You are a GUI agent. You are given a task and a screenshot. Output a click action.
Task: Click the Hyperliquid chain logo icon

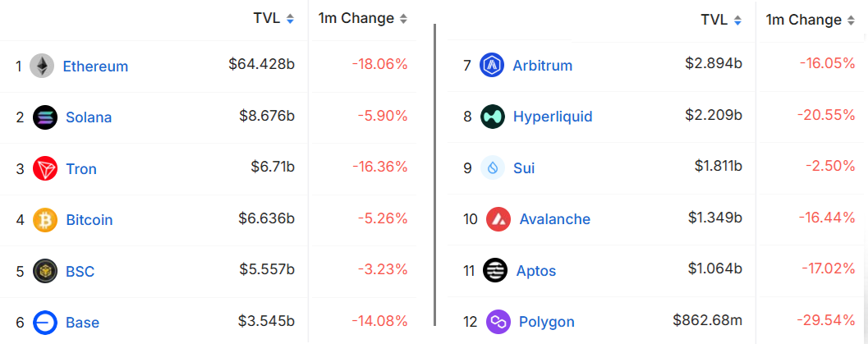[493, 117]
